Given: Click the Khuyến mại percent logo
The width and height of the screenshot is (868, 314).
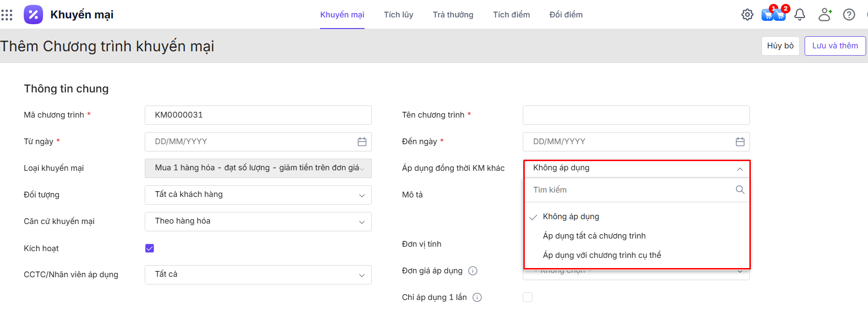Looking at the screenshot, I should pos(33,15).
